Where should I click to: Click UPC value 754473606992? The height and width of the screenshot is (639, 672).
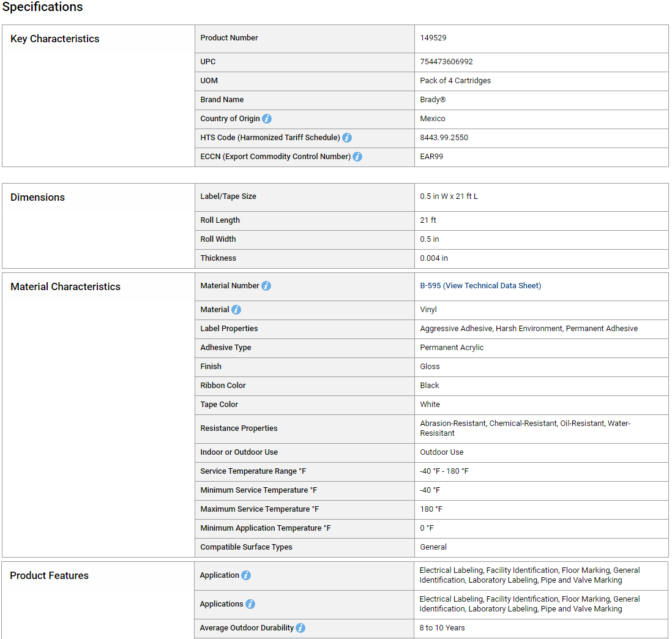click(446, 62)
